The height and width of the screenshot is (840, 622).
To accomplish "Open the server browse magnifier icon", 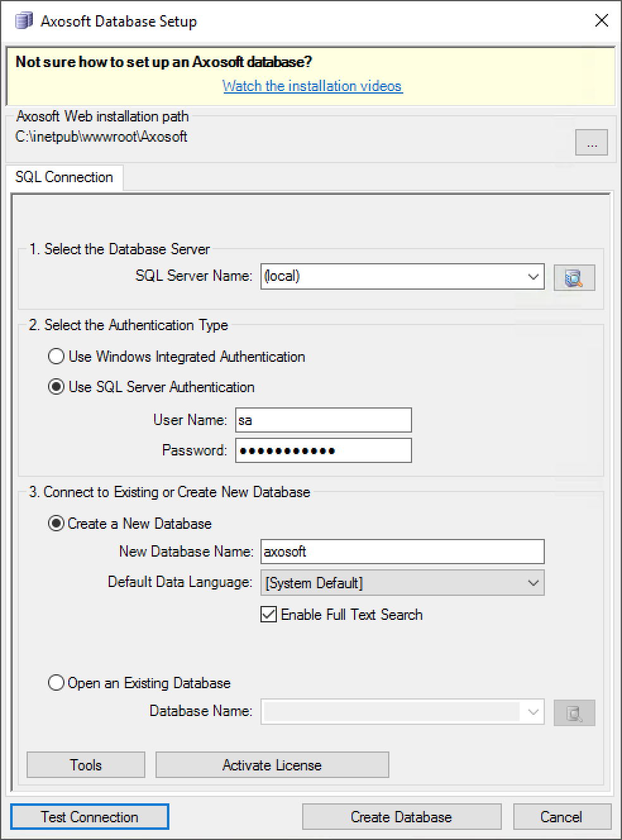I will 574,276.
